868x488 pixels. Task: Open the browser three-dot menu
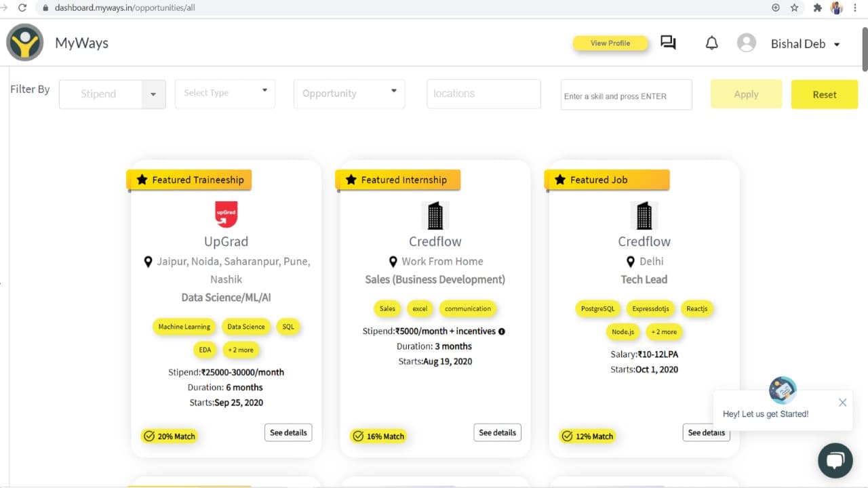[x=855, y=8]
